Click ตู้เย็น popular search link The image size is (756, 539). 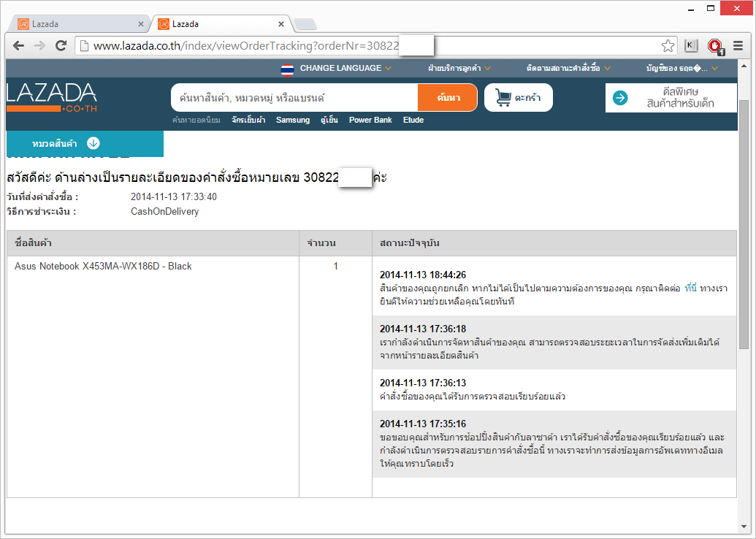click(329, 120)
